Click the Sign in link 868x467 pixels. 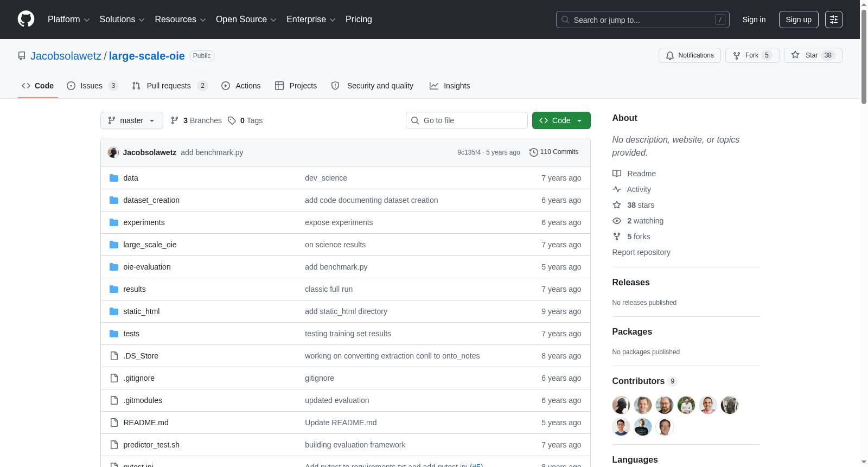[754, 20]
